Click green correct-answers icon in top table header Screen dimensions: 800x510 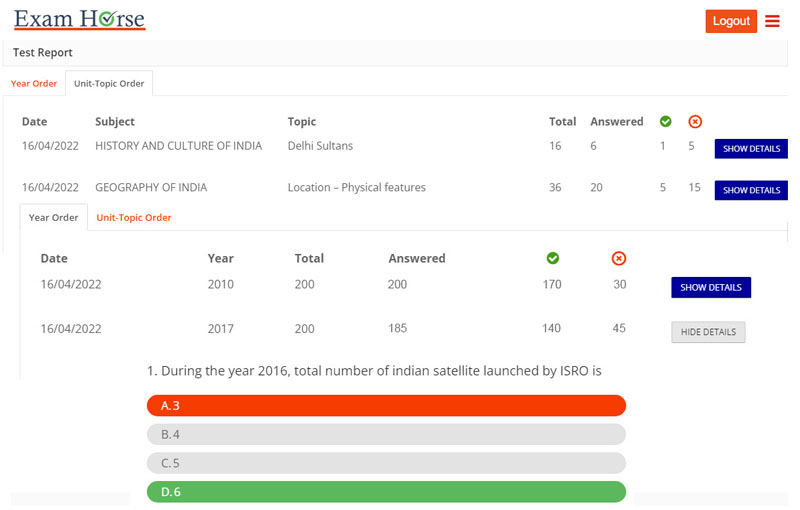[x=665, y=122]
